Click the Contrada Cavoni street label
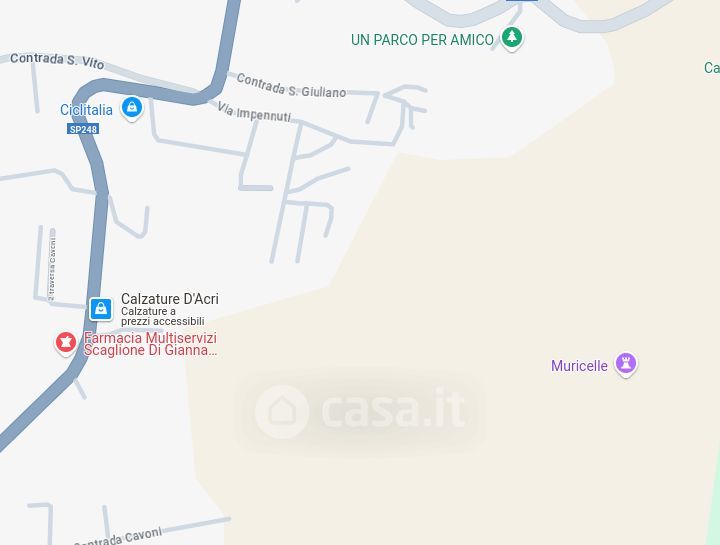Viewport: 720px width, 545px height. [x=118, y=537]
